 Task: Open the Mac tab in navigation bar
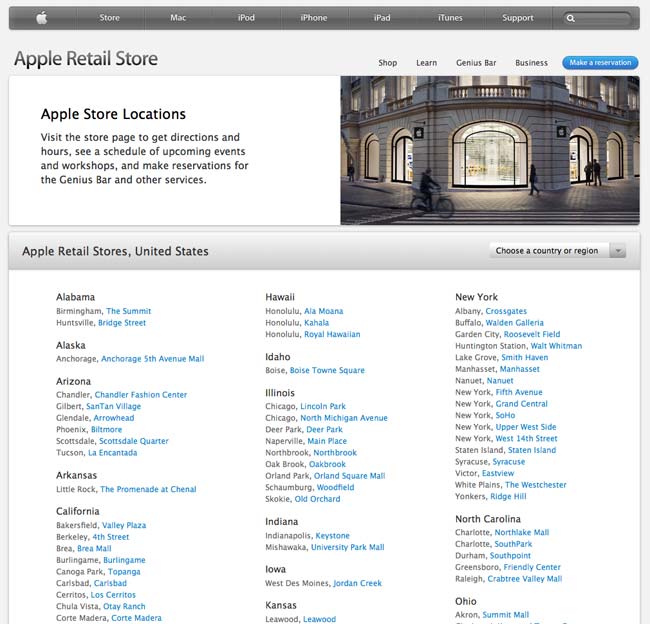[x=178, y=18]
